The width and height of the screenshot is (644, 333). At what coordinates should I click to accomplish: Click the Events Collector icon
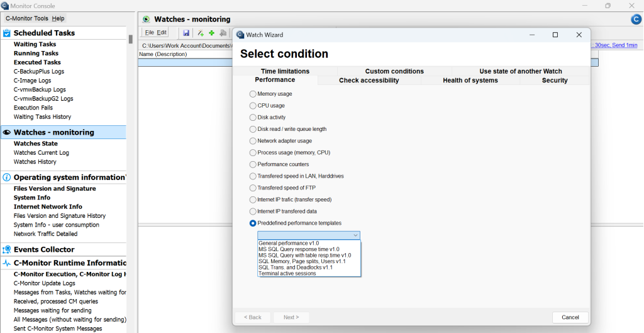tap(6, 249)
